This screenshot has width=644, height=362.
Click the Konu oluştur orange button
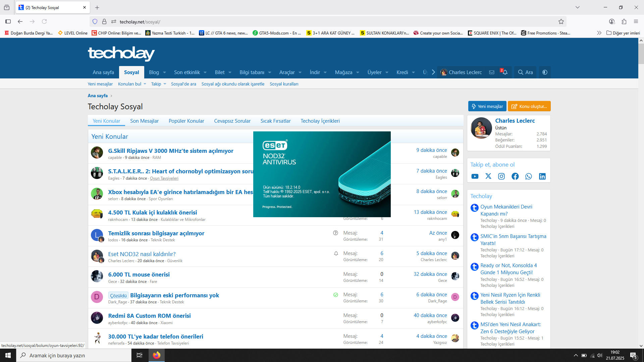(529, 106)
